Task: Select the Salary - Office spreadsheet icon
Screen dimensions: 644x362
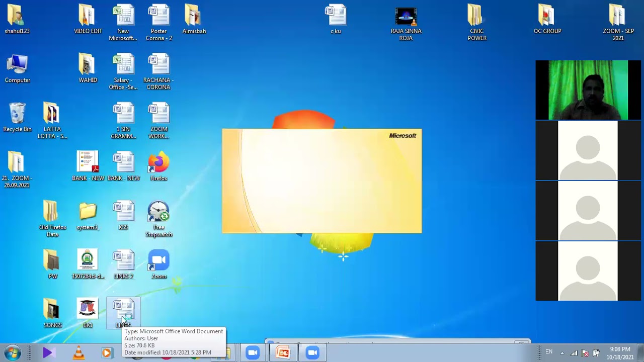Action: pyautogui.click(x=123, y=72)
